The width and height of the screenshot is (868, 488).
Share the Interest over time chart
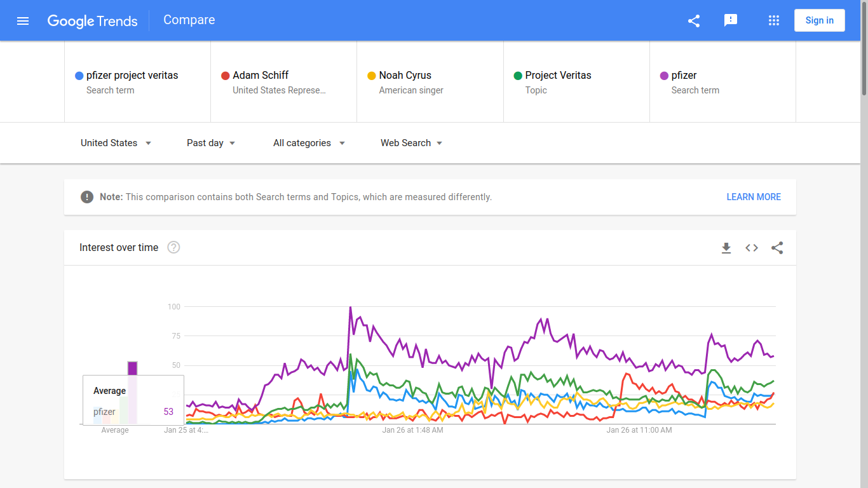(x=777, y=248)
